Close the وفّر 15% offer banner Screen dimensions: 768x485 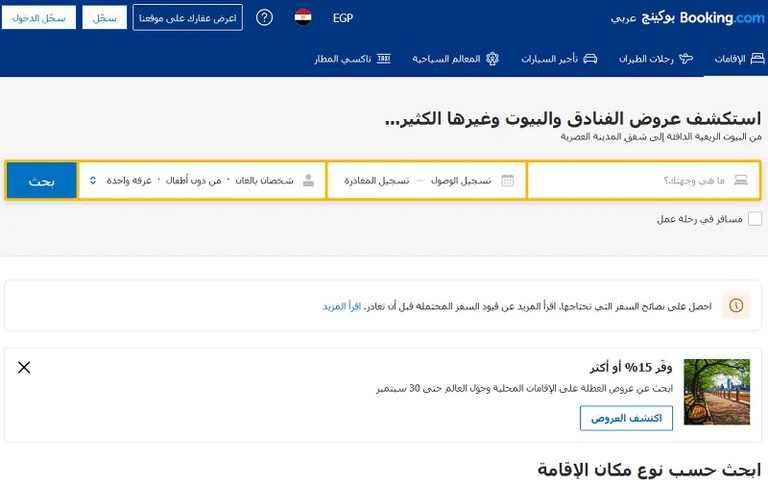click(24, 367)
